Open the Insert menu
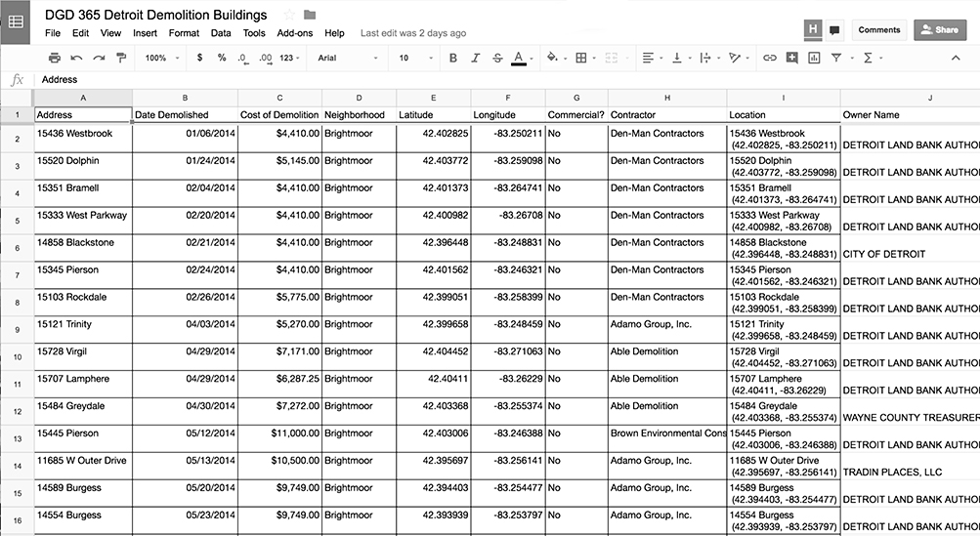 coord(145,33)
